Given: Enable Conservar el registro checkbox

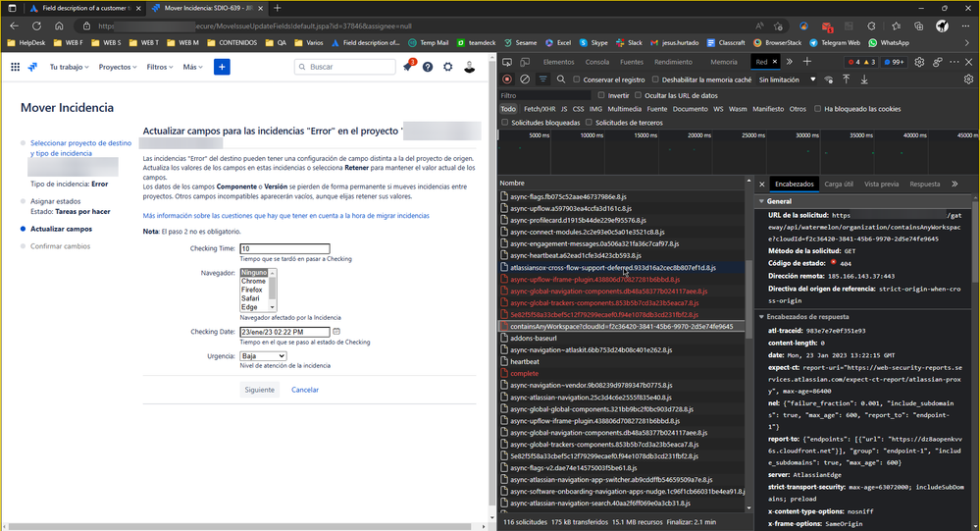Looking at the screenshot, I should pos(577,80).
